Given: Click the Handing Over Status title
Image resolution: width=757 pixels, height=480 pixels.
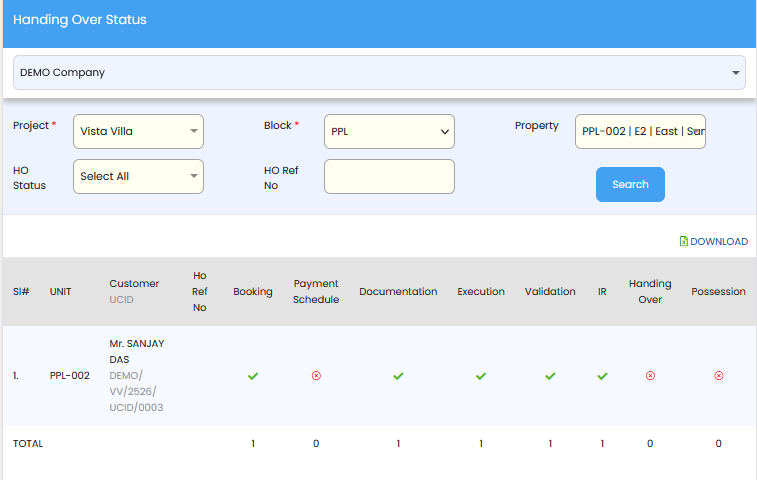Looking at the screenshot, I should coord(80,20).
